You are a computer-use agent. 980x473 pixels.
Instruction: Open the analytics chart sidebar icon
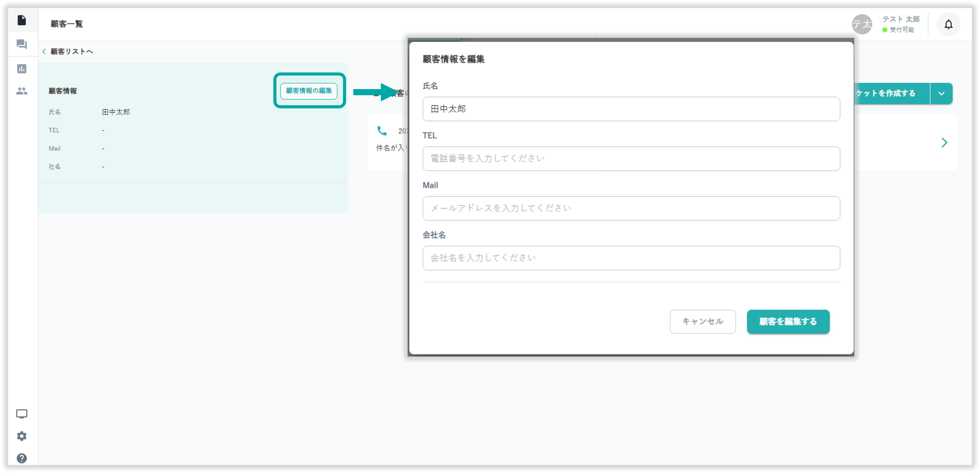pos(22,69)
